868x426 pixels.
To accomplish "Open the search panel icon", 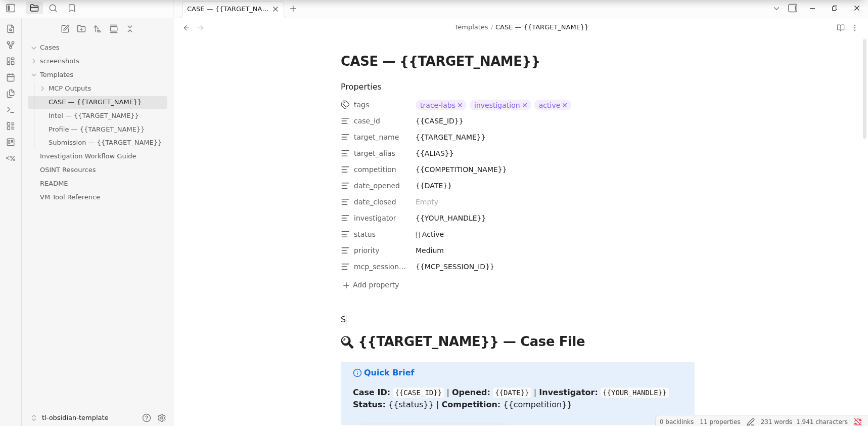I will coord(53,8).
